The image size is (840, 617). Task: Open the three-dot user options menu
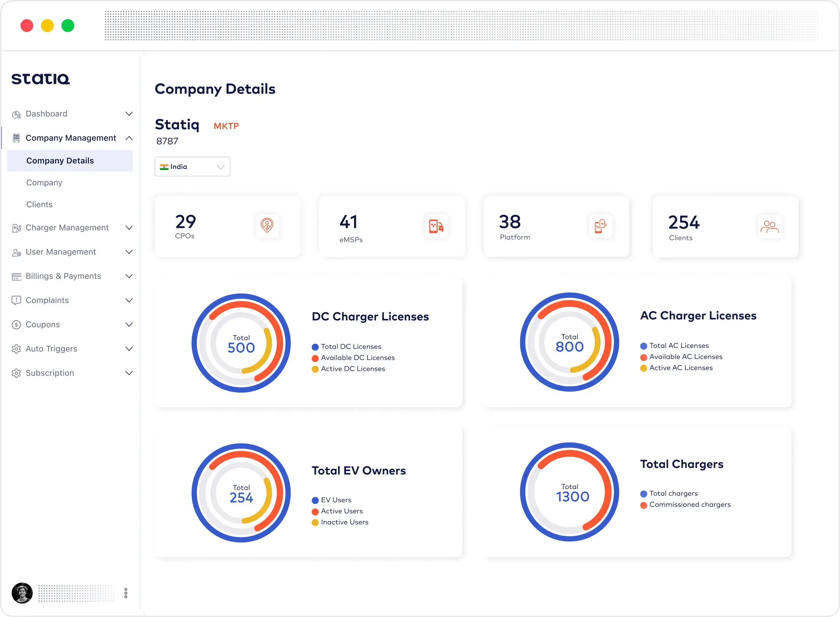click(126, 593)
